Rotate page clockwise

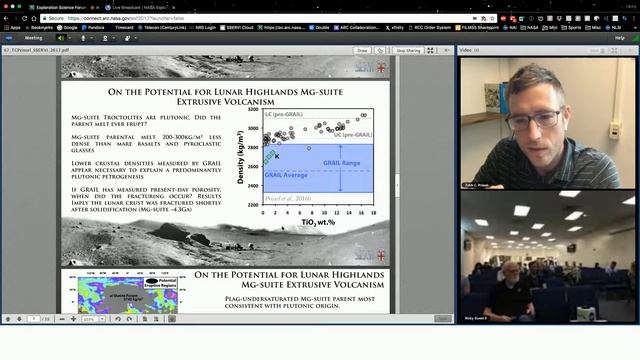click(129, 319)
